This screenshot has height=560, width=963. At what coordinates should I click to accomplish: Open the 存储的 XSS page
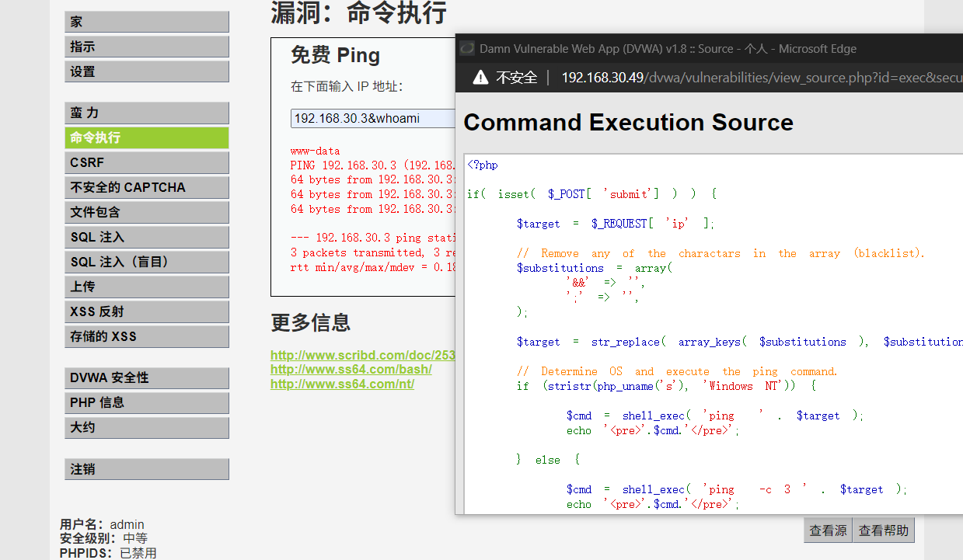click(x=147, y=337)
